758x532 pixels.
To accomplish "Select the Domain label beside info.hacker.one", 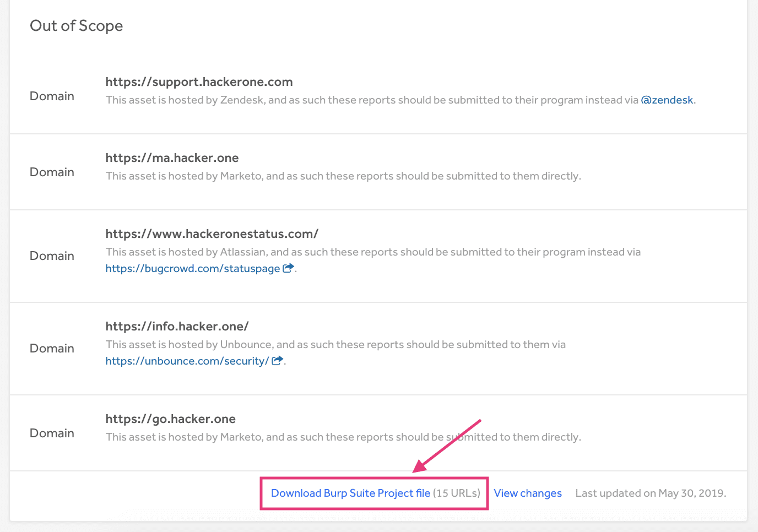I will (52, 349).
